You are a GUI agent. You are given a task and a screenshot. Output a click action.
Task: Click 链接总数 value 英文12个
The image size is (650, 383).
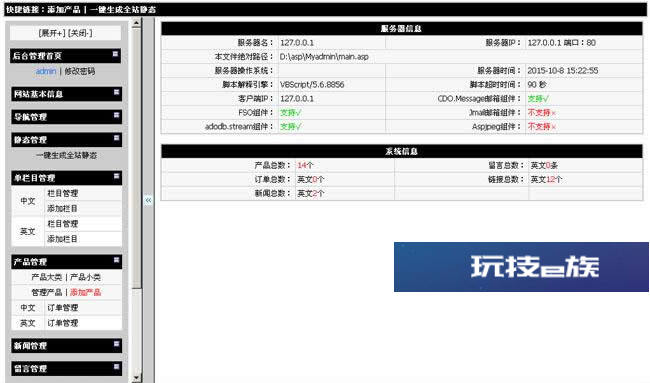click(x=546, y=179)
